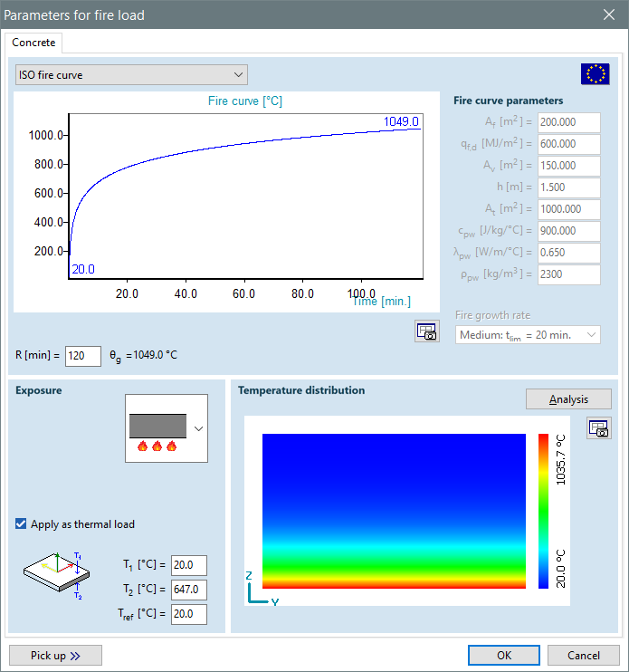629x672 pixels.
Task: Click the temperature distribution color map
Action: [x=394, y=511]
